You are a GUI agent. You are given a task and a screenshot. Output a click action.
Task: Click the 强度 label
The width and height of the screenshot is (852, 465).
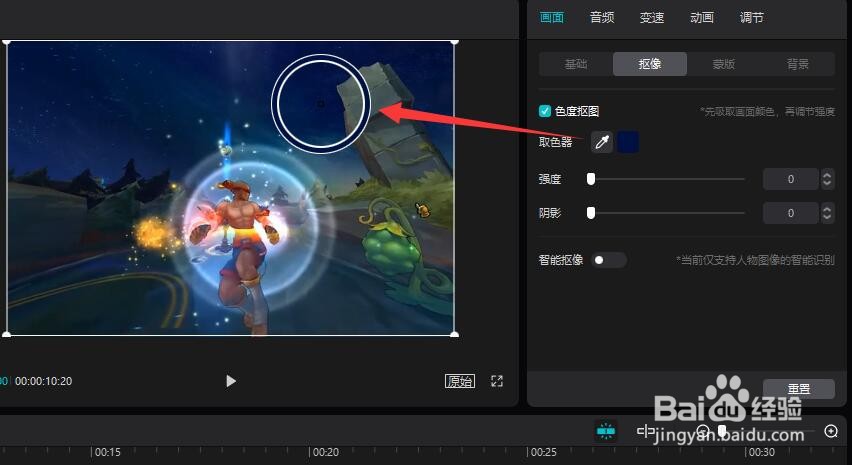point(550,179)
